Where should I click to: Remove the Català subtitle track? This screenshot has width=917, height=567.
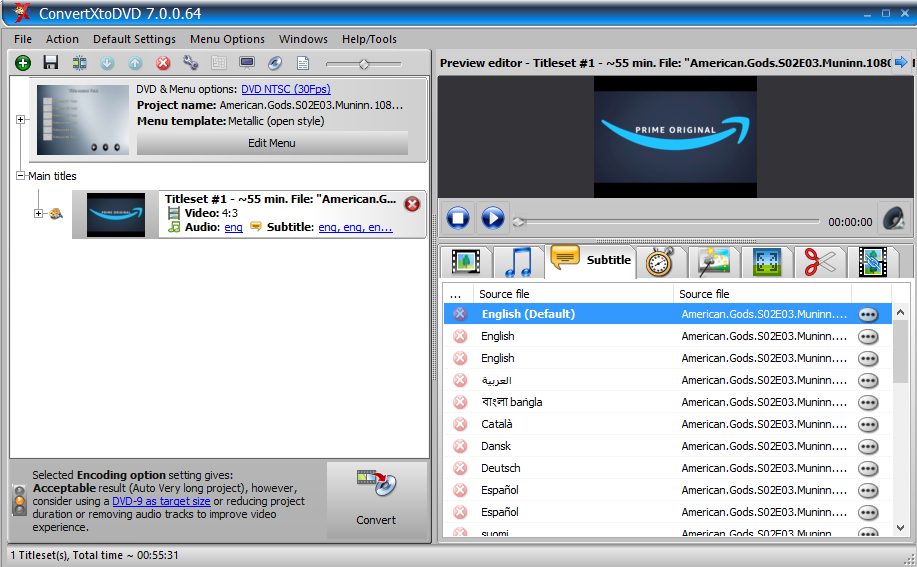click(x=460, y=424)
